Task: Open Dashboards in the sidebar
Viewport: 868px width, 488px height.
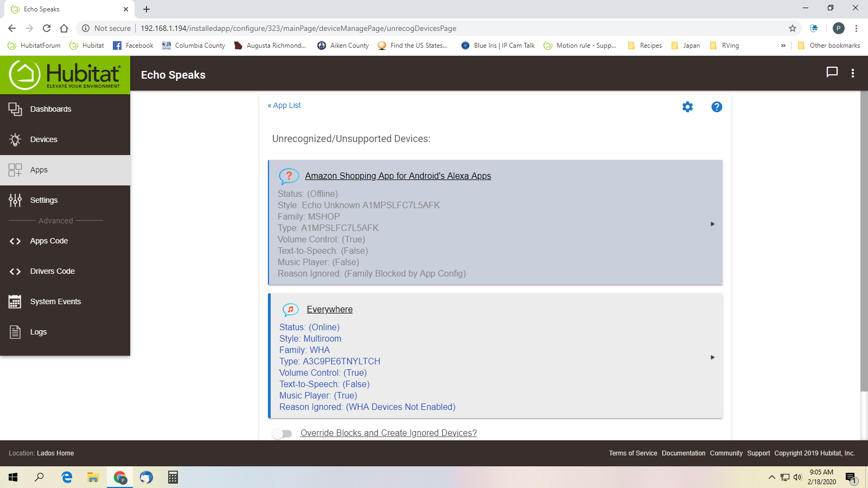Action: (x=50, y=109)
